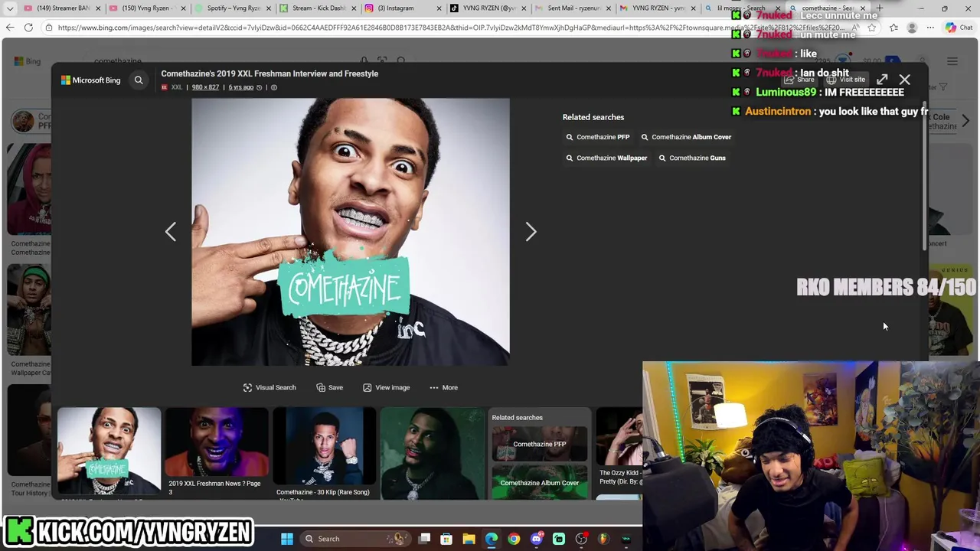The height and width of the screenshot is (551, 980).
Task: Open the Windows Start menu
Action: 286,539
